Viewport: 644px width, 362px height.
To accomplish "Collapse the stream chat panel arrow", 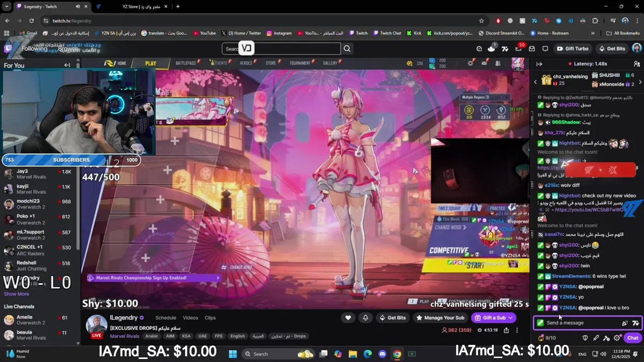I will 539,64.
